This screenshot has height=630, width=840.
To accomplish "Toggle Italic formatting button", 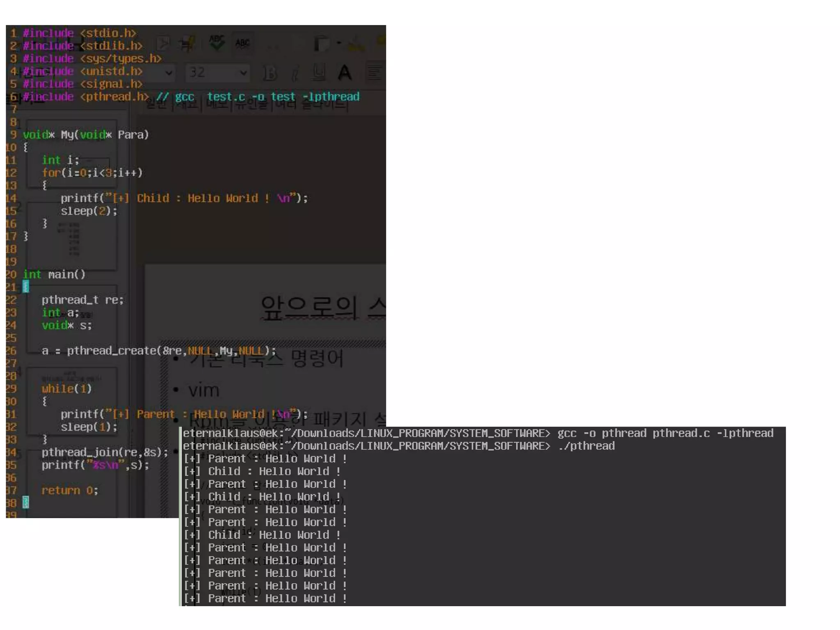I will [x=295, y=73].
